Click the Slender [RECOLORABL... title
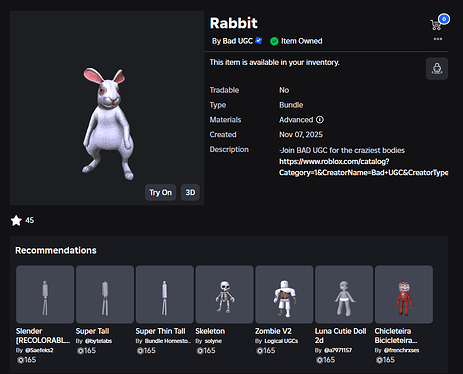 pyautogui.click(x=43, y=336)
